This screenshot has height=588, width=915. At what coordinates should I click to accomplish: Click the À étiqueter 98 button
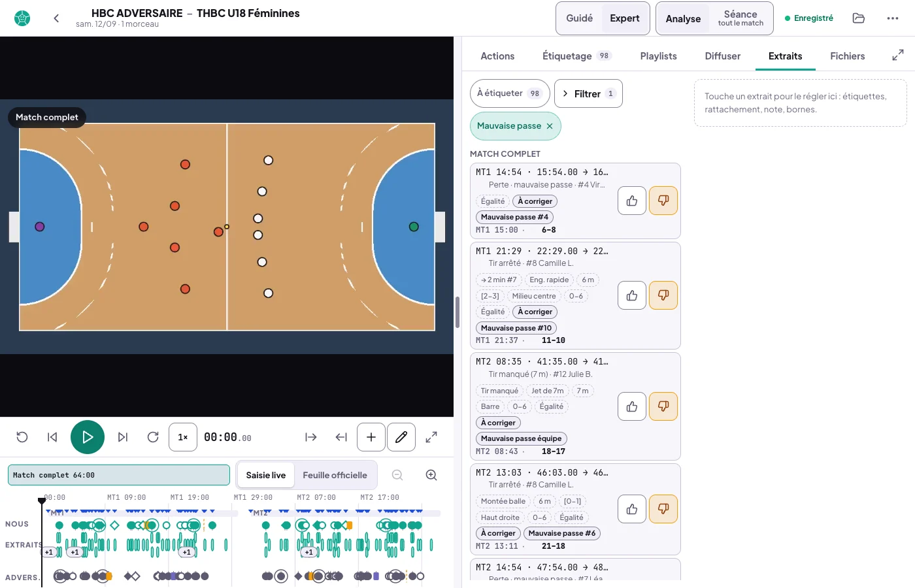[x=510, y=93]
